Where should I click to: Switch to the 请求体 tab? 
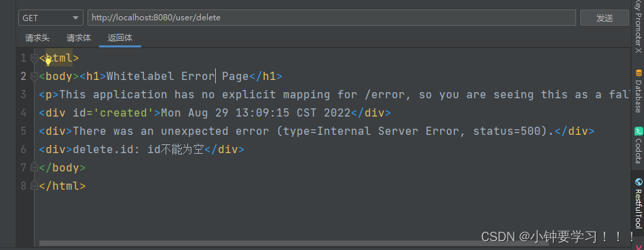[x=79, y=38]
